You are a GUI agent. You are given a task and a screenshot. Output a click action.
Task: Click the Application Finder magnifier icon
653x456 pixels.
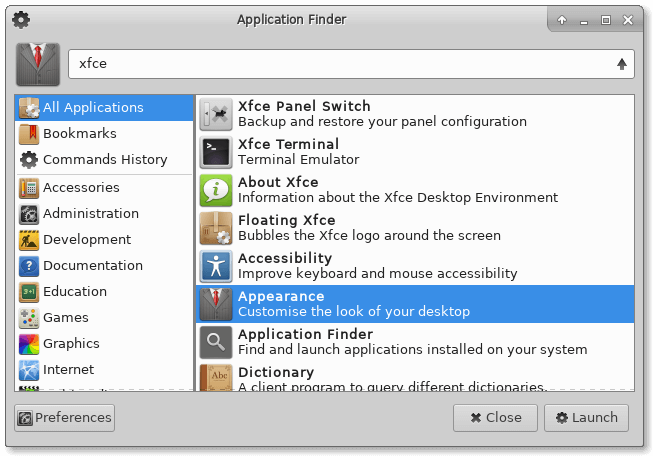coord(216,342)
